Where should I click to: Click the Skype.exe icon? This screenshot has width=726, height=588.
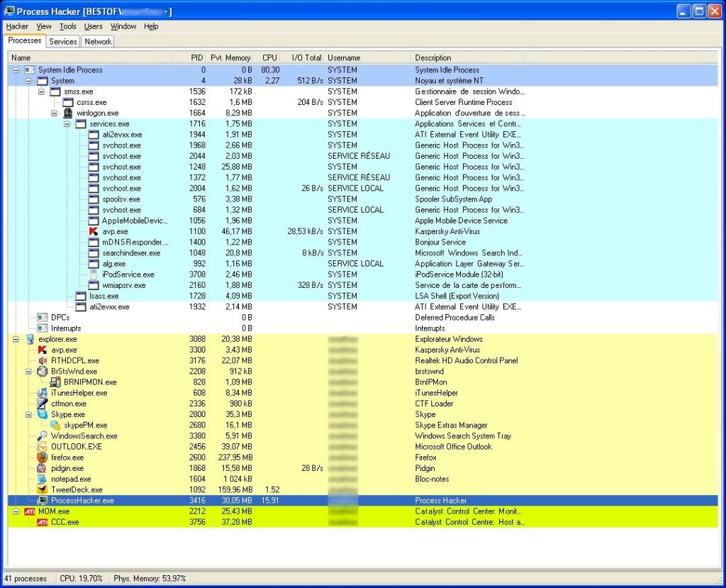pyautogui.click(x=43, y=414)
